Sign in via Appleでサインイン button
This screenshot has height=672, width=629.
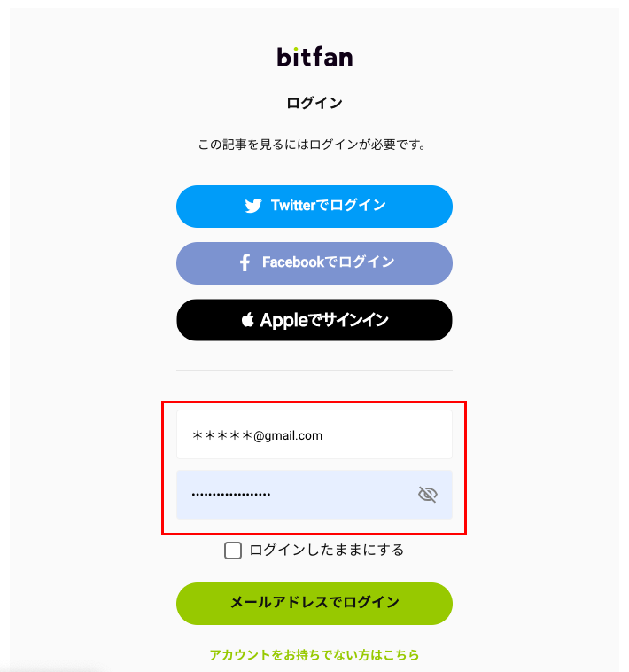314,320
